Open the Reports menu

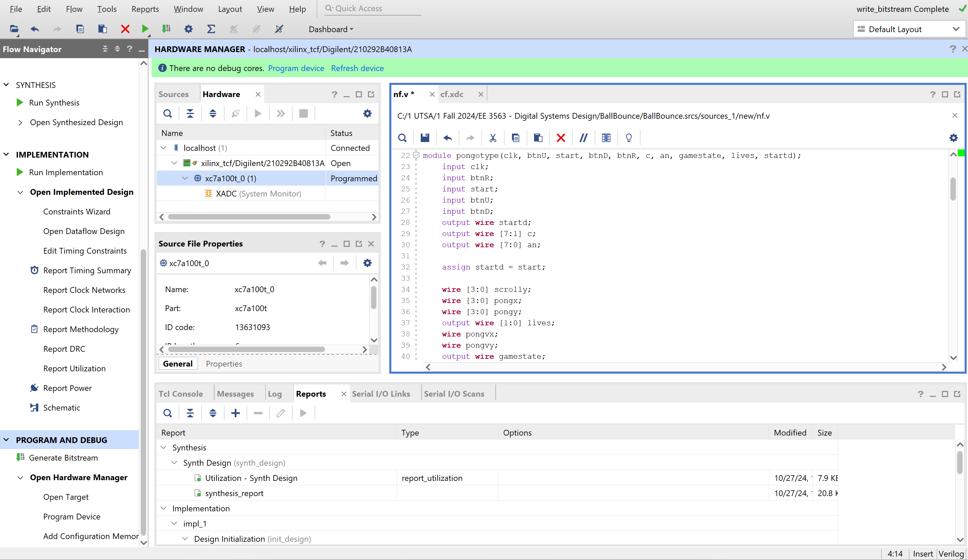pyautogui.click(x=145, y=8)
